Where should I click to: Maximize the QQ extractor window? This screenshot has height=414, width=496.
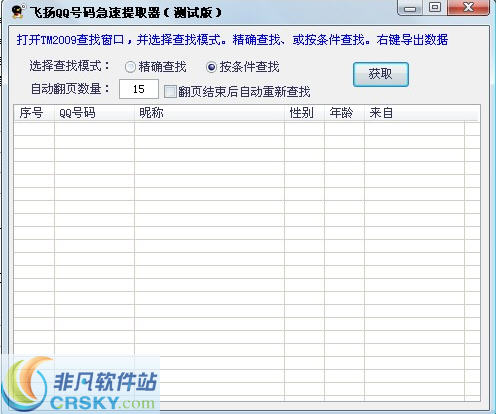[435, 8]
